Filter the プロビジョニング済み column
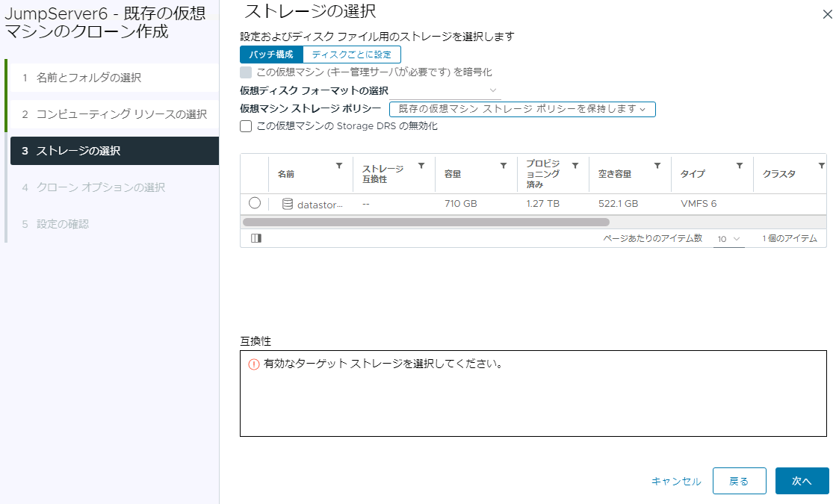 (x=575, y=166)
